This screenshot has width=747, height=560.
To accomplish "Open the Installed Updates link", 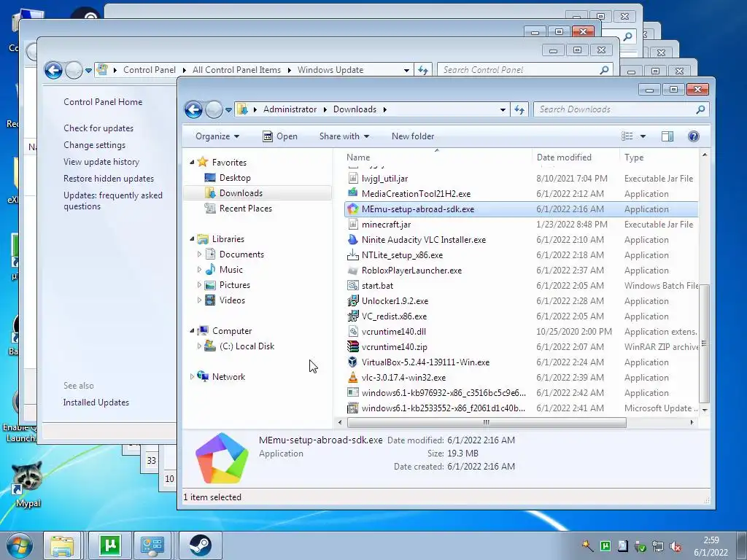I will (96, 402).
